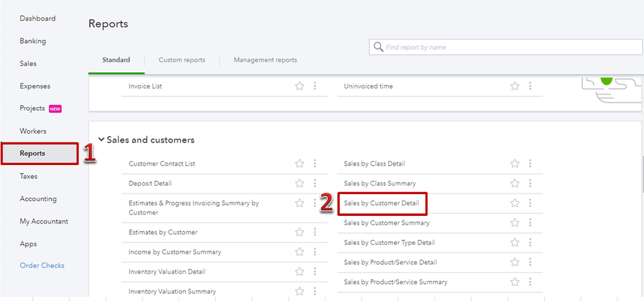Click star for Sales by Product/Service Detail

click(x=514, y=262)
